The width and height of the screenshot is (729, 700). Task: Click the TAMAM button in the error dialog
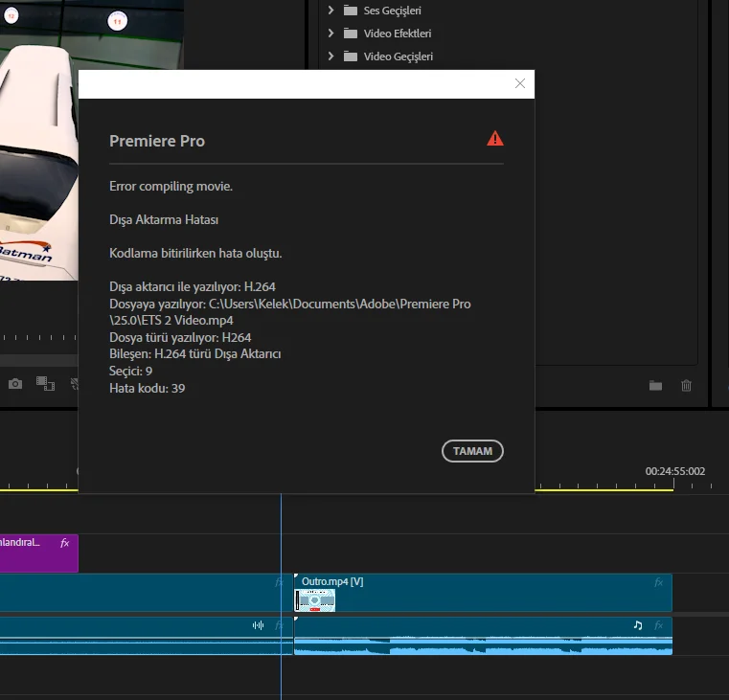pos(472,451)
